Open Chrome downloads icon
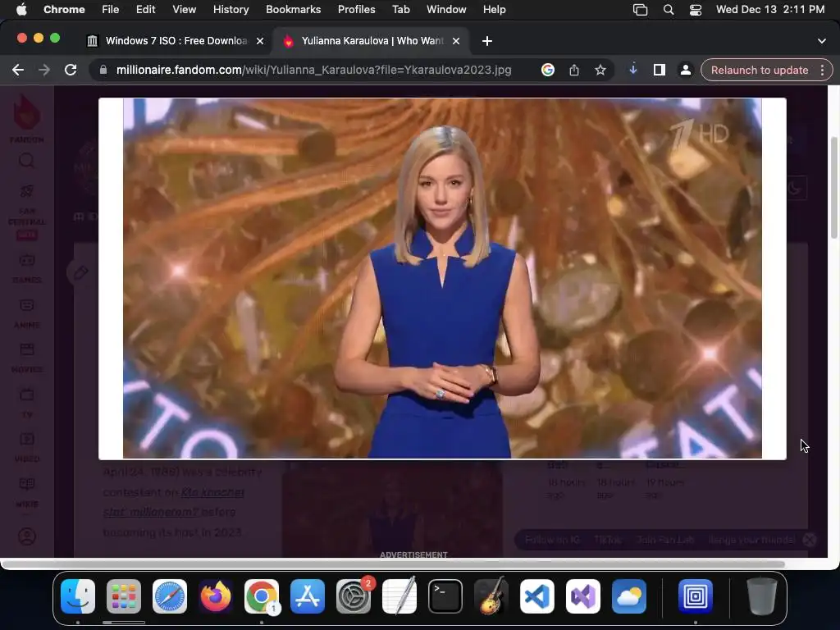Image resolution: width=840 pixels, height=630 pixels. 632,70
